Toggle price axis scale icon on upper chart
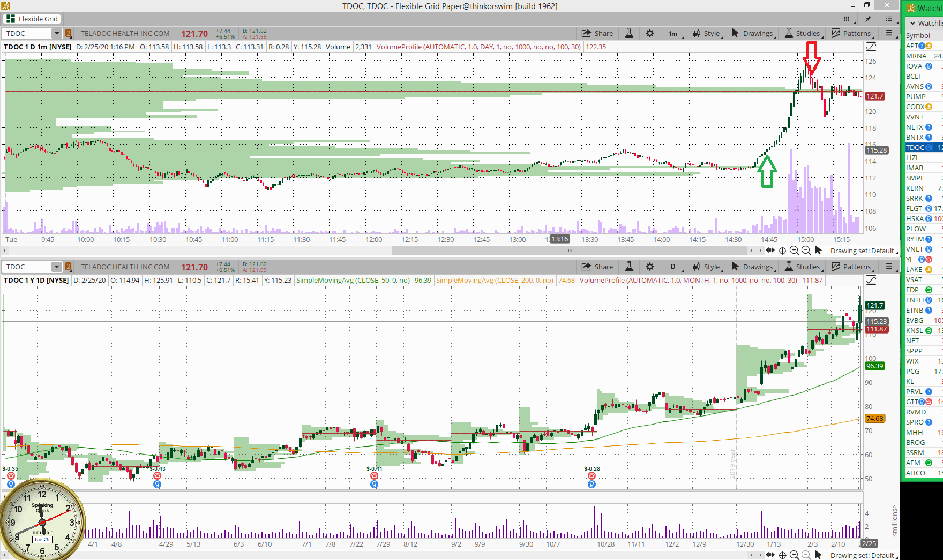Image resolution: width=943 pixels, height=560 pixels. tap(871, 47)
